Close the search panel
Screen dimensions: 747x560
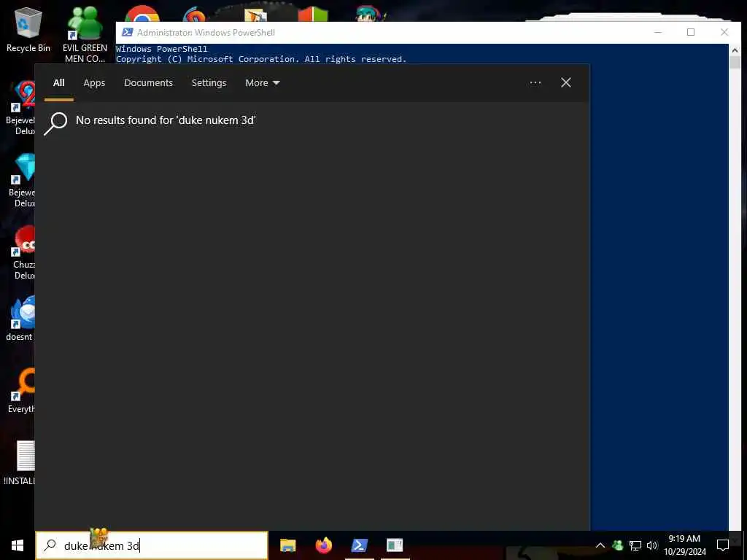(566, 83)
